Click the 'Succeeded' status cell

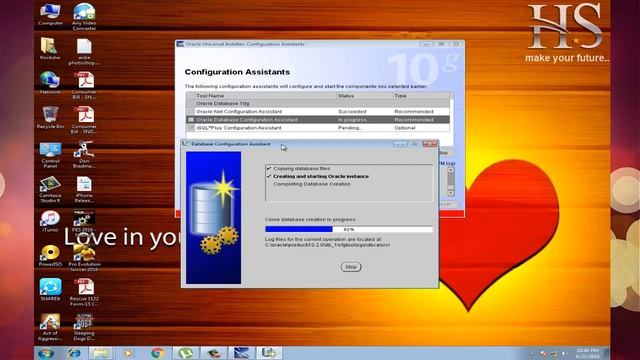point(352,111)
